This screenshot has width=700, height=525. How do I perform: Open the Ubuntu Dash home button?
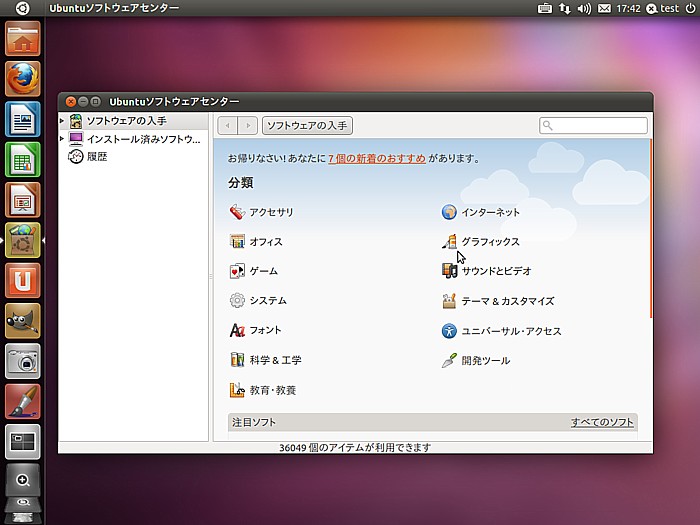pos(22,8)
